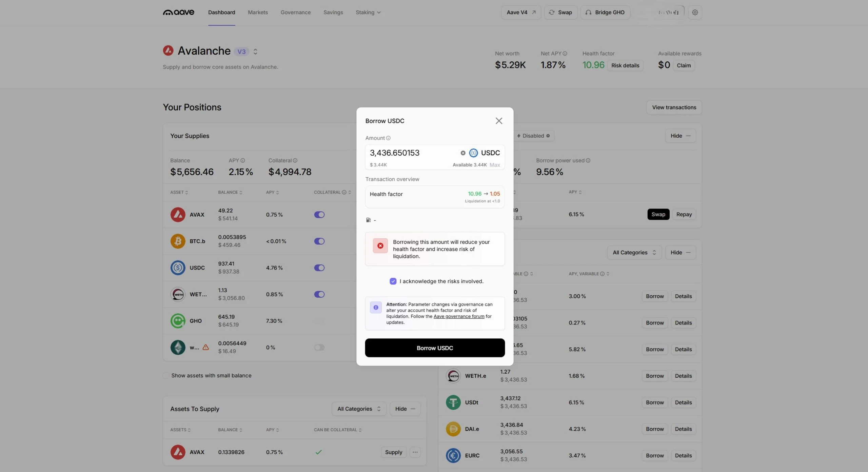
Task: Click the USDC token icon in amount field
Action: [x=473, y=153]
